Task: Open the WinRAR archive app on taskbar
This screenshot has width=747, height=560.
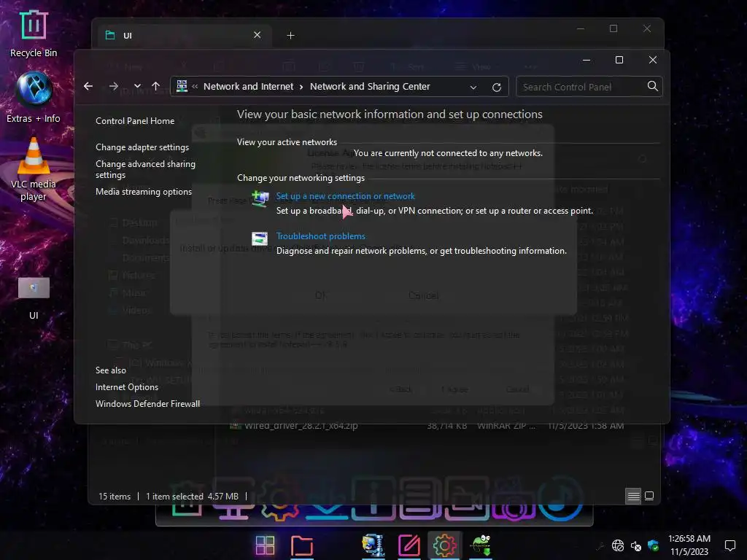Action: pyautogui.click(x=373, y=545)
